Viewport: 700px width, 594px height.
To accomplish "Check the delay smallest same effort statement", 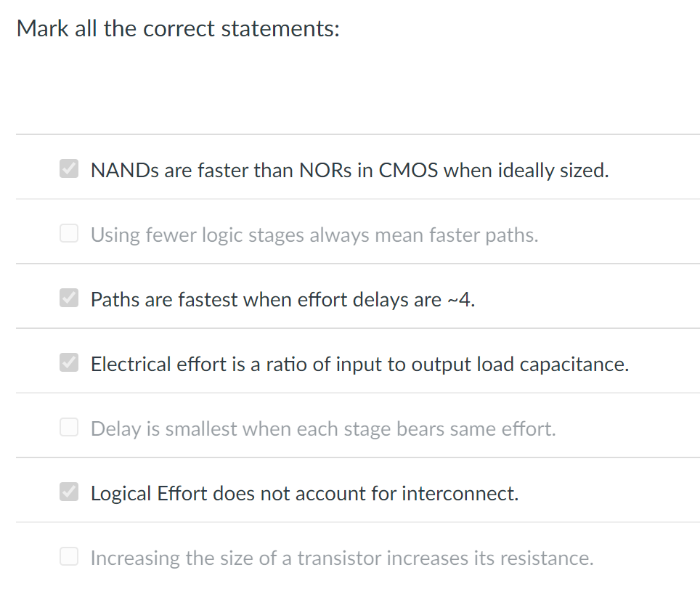I will tap(68, 427).
